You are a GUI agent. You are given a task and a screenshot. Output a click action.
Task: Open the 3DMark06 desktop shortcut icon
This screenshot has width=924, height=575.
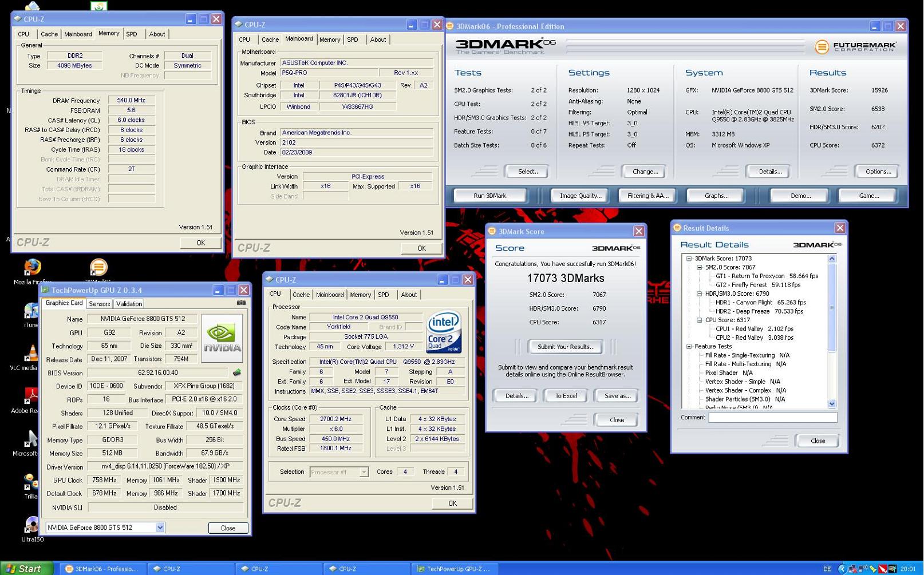(98, 267)
